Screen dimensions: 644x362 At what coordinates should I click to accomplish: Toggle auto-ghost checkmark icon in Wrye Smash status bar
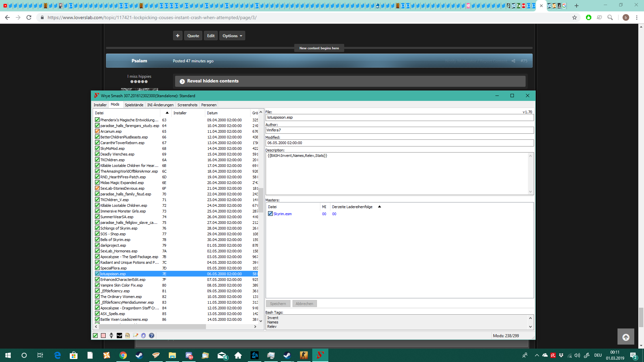click(x=95, y=336)
